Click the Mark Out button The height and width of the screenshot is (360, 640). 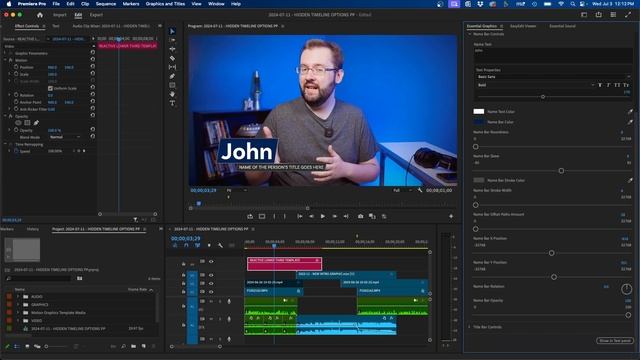284,216
